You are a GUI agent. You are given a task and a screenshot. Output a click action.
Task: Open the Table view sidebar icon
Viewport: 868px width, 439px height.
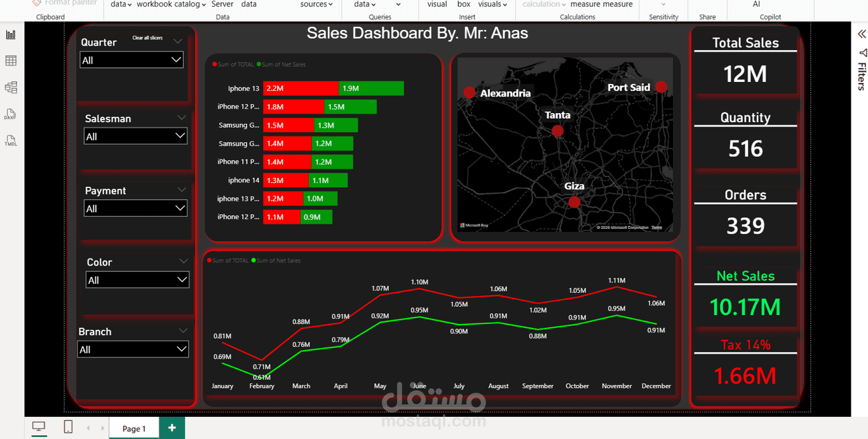pos(11,61)
